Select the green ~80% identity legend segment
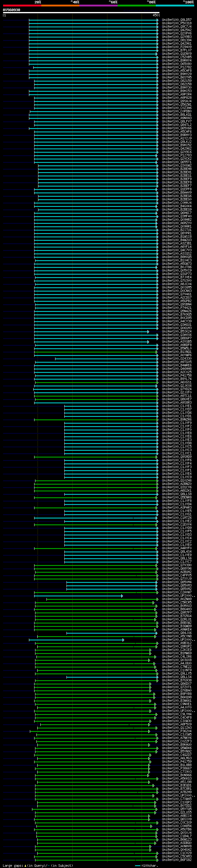197x868 pixels. pos(137,6)
